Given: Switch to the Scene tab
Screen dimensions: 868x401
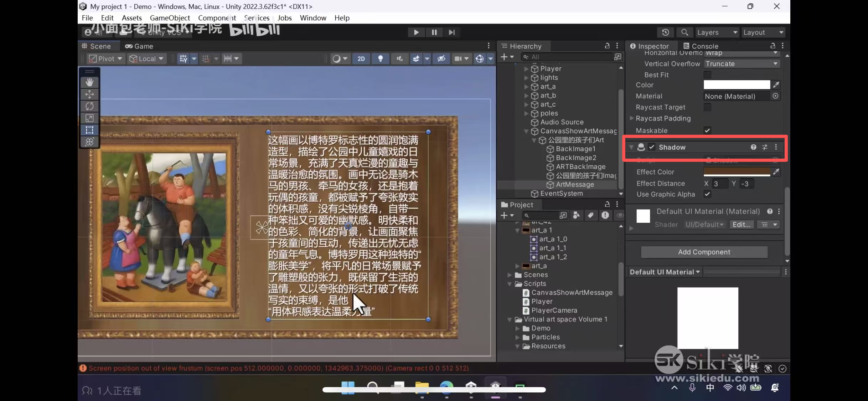Looking at the screenshot, I should 97,46.
